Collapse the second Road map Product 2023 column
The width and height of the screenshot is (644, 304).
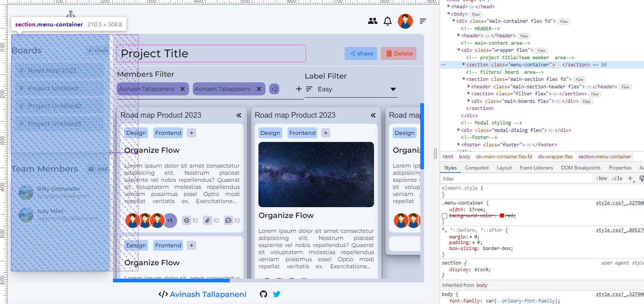(x=373, y=115)
